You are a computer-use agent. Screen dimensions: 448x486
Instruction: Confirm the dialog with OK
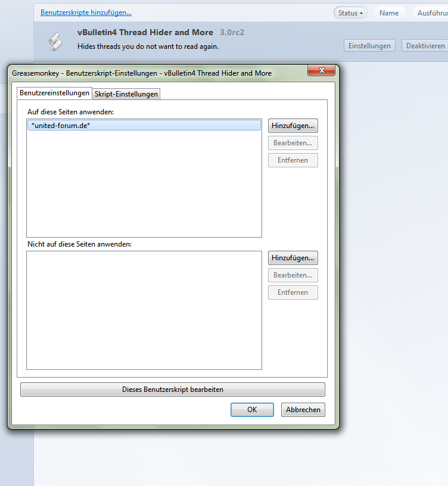point(252,410)
